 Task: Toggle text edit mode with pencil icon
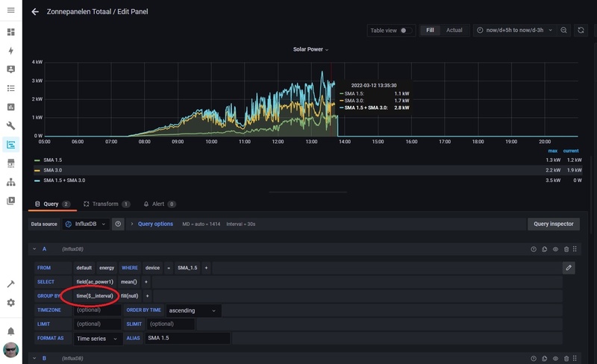pos(569,267)
